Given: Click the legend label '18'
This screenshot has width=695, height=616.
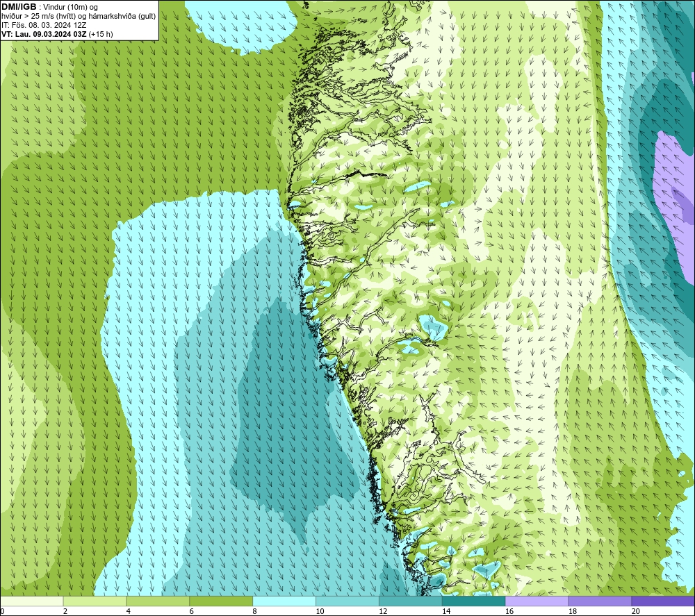Looking at the screenshot, I should (572, 611).
